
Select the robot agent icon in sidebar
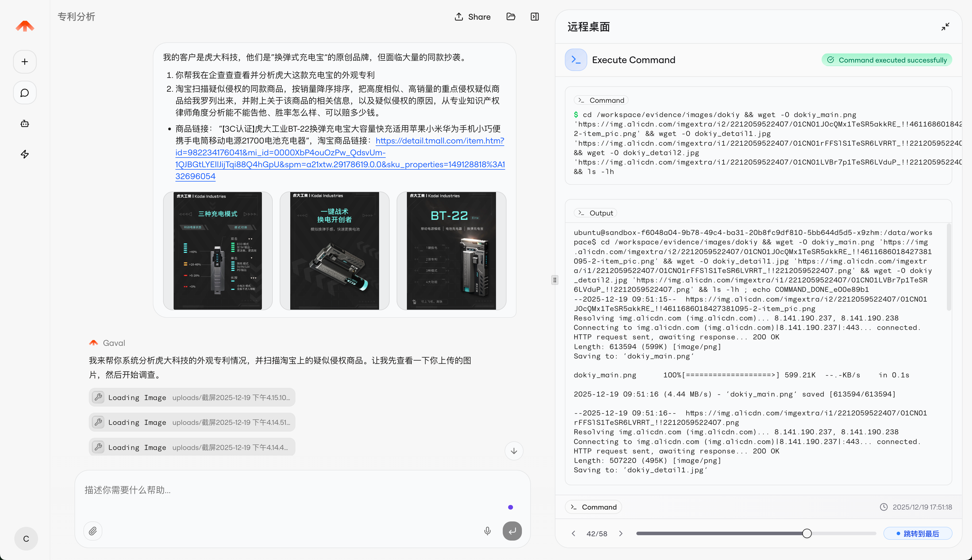[x=24, y=124]
